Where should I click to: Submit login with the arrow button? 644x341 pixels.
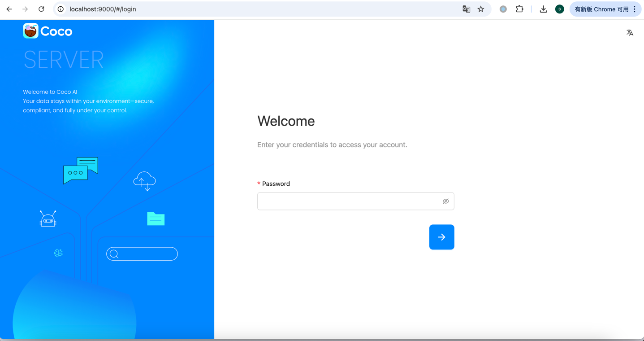tap(441, 237)
